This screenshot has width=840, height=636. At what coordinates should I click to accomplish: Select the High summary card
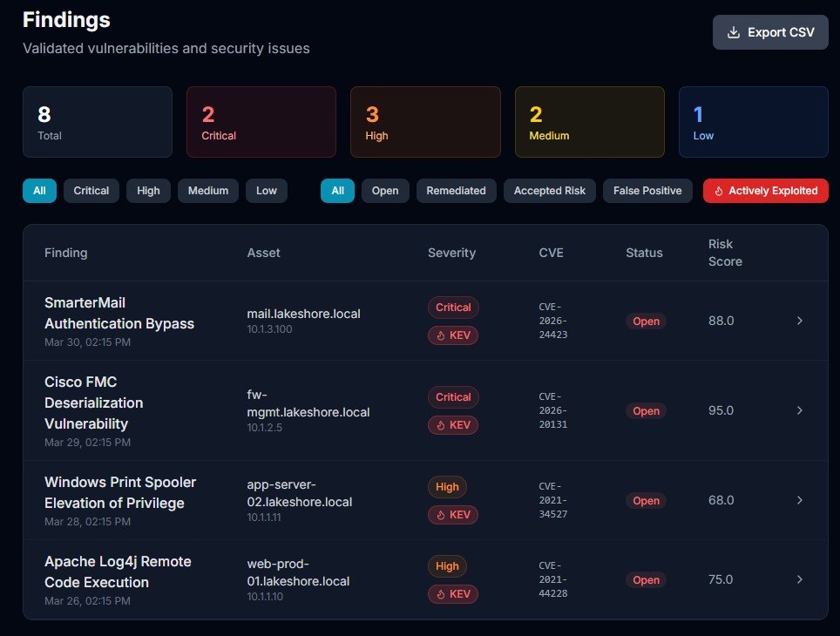[x=425, y=122]
